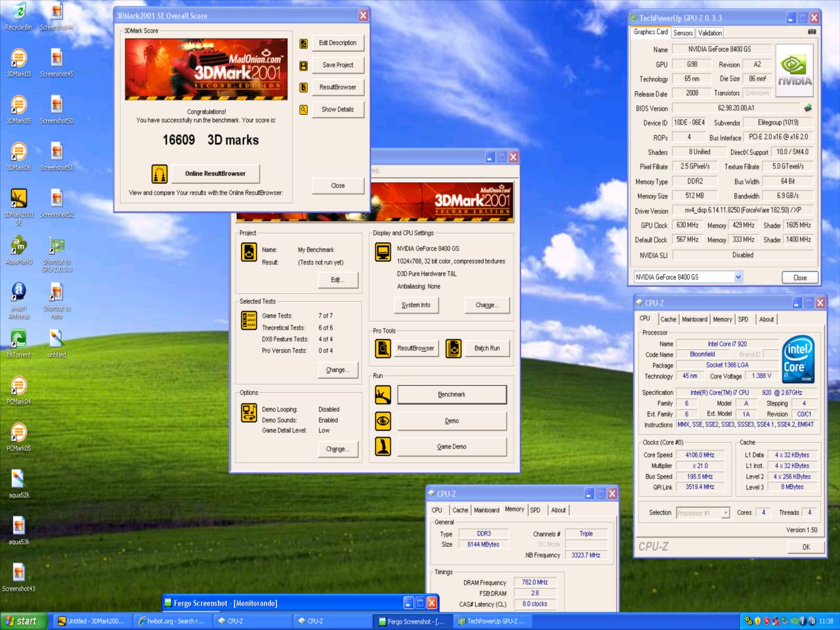This screenshot has height=630, width=840.
Task: Click the icon beside Batch Run
Action: click(453, 348)
